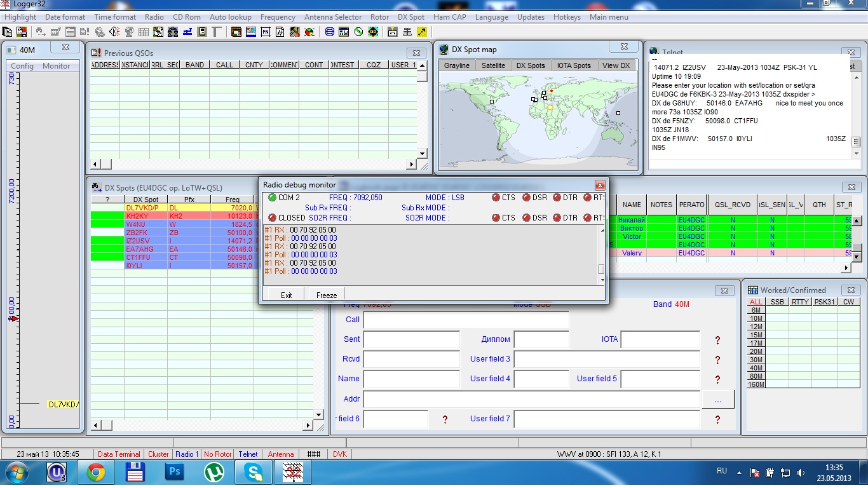Viewport: 868px width, 488px height.
Task: Toggle the Grayline view on the DX Spot map
Action: pos(457,65)
